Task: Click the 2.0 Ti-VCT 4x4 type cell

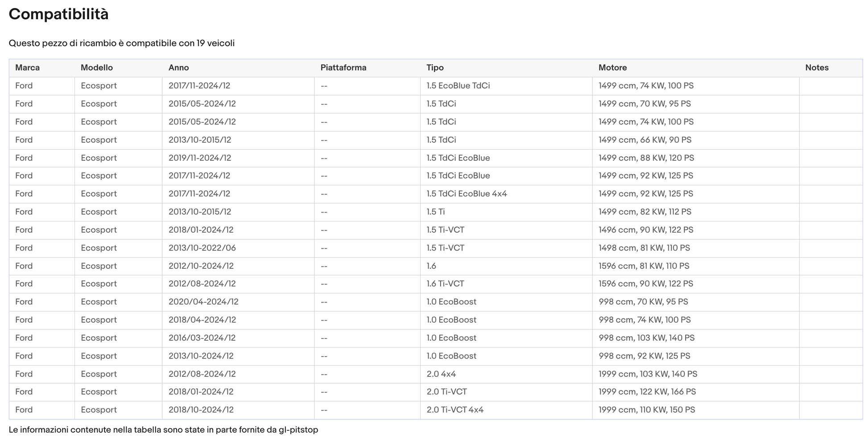Action: (455, 410)
